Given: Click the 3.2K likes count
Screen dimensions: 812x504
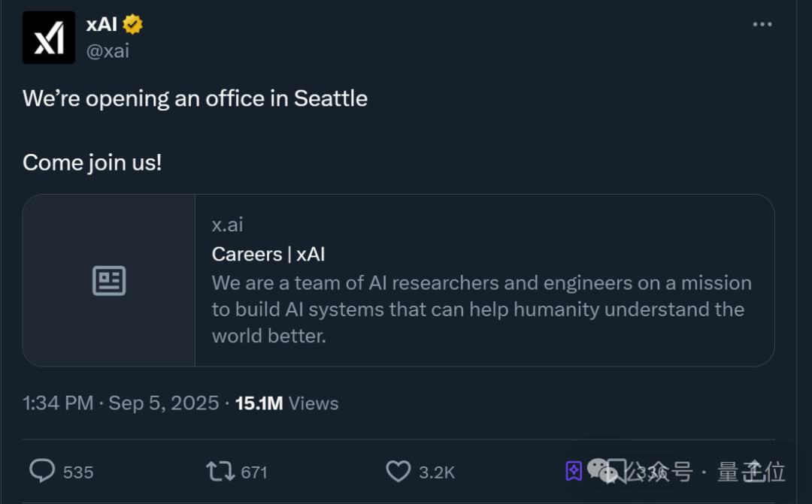Looking at the screenshot, I should pos(437,472).
